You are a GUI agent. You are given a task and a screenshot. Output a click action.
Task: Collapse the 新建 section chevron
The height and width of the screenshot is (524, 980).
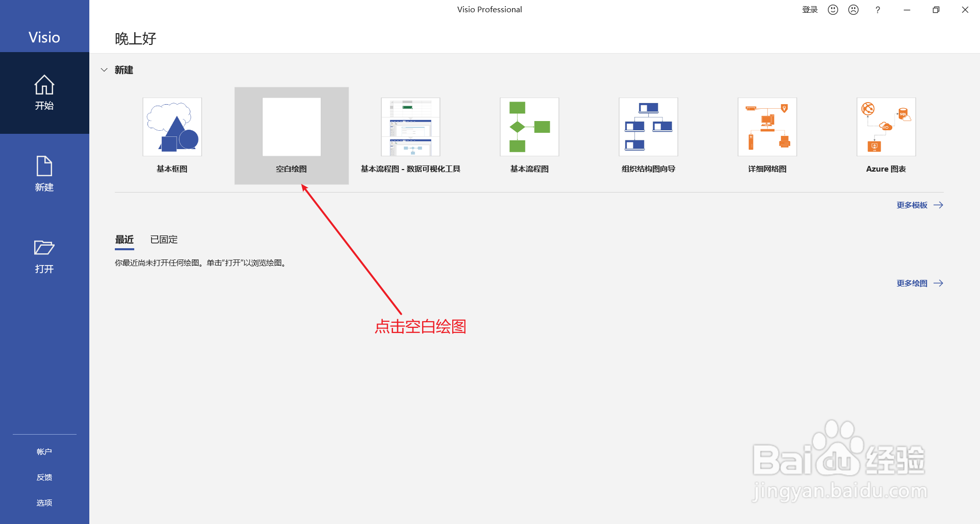pos(104,70)
